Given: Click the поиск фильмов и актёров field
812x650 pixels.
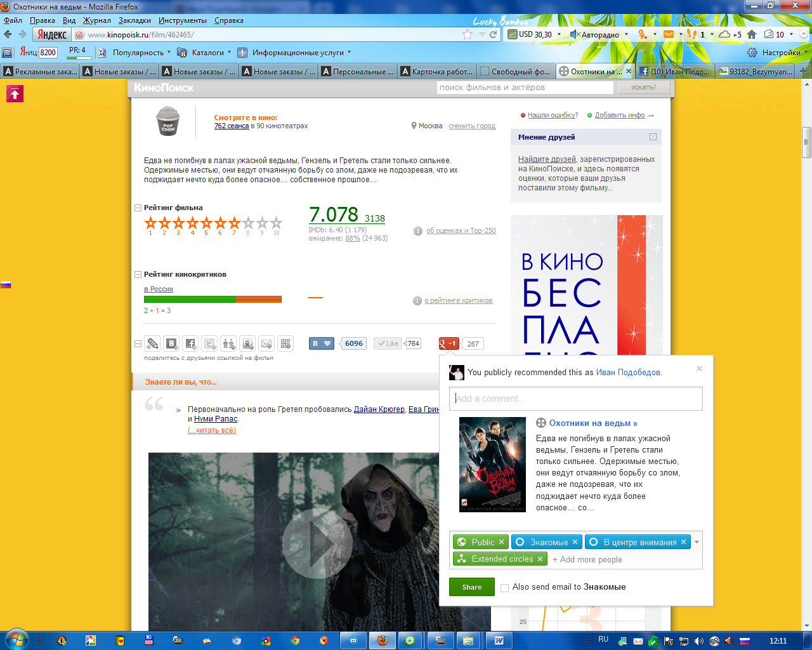Looking at the screenshot, I should [x=525, y=88].
